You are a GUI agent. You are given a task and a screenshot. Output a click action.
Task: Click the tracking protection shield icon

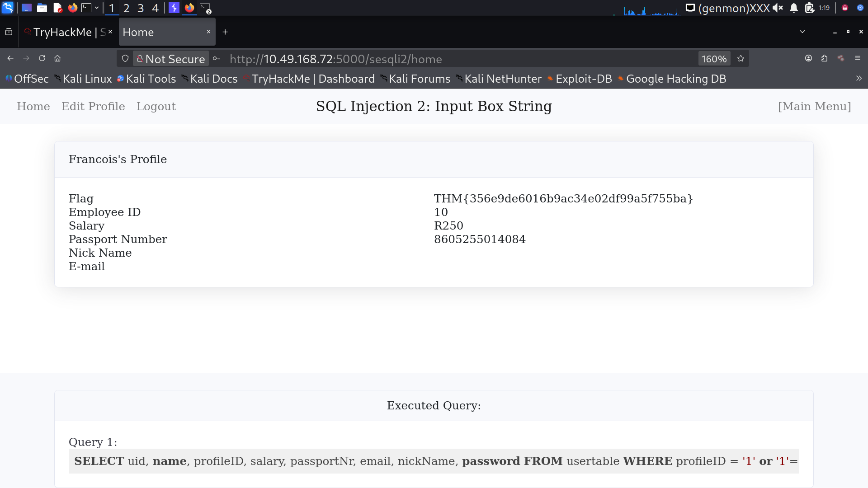[125, 59]
